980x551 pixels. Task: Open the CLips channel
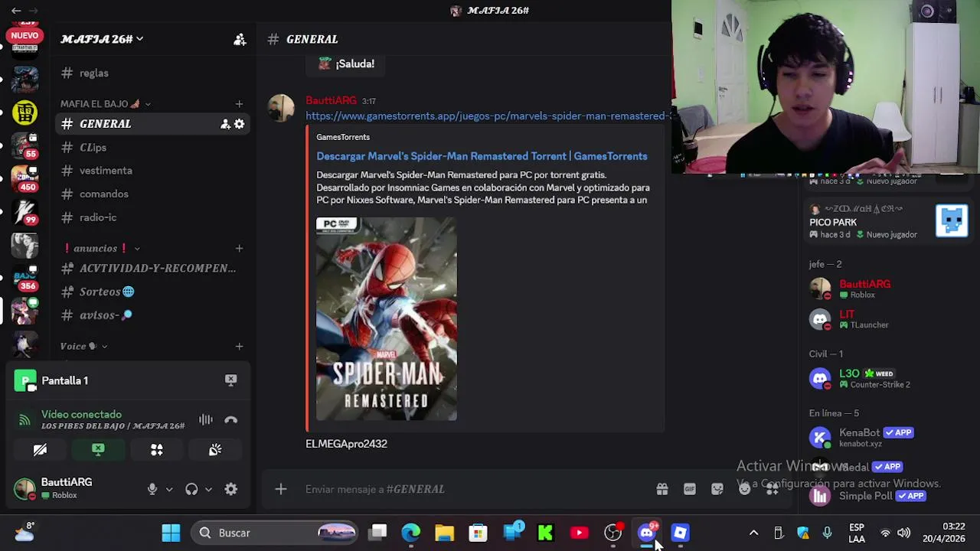click(152, 147)
